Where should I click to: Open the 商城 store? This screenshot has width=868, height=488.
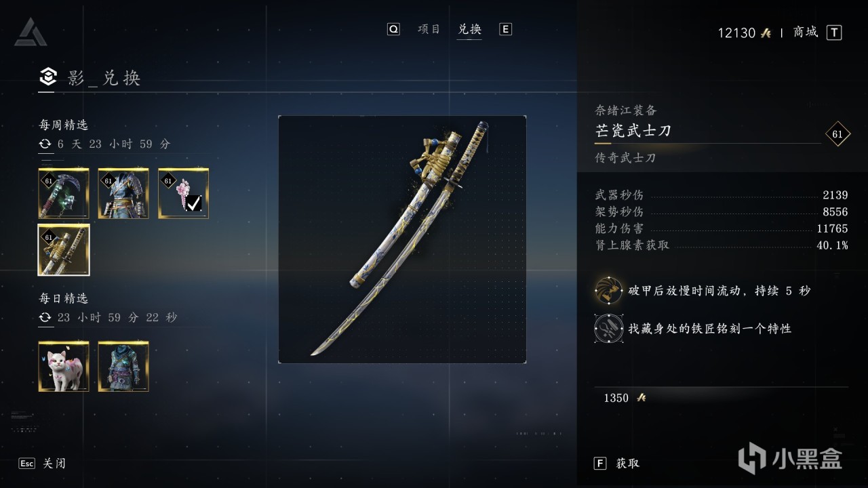pos(806,32)
